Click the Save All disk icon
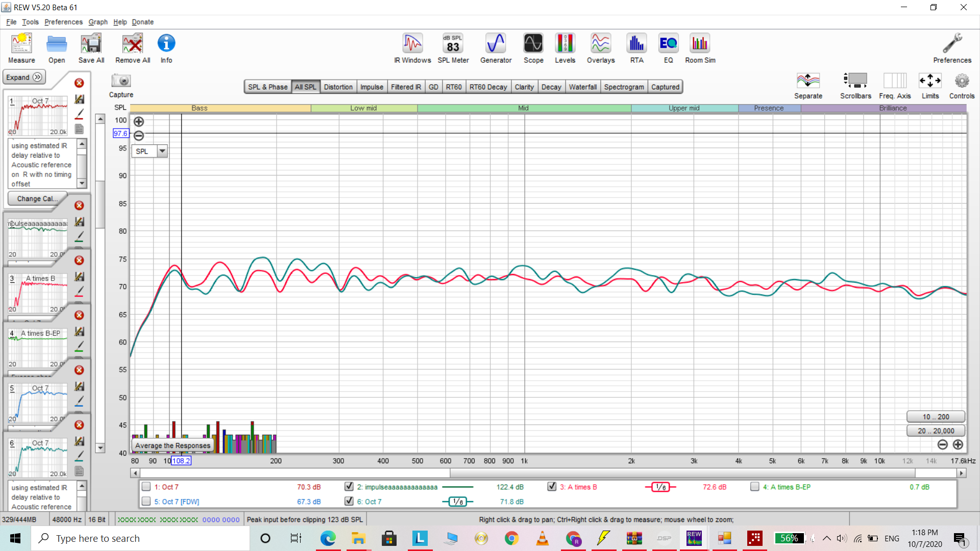This screenshot has width=980, height=551. pyautogui.click(x=91, y=44)
